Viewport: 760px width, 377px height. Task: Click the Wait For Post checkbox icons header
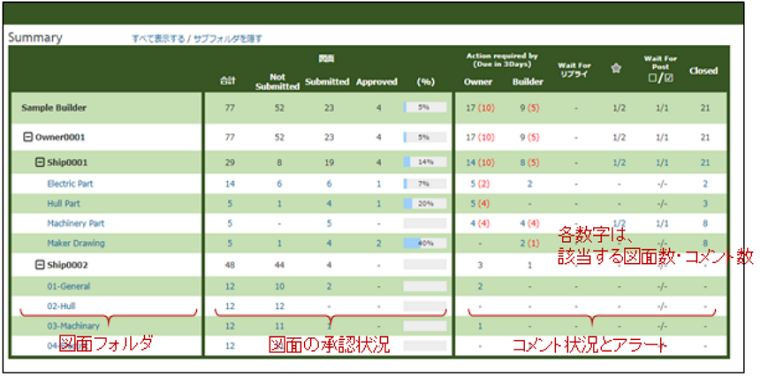pos(661,78)
